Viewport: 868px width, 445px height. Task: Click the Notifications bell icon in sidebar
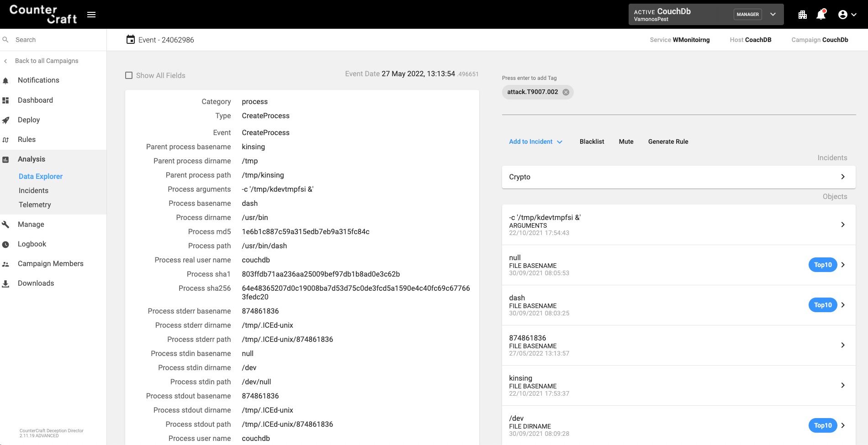5,81
